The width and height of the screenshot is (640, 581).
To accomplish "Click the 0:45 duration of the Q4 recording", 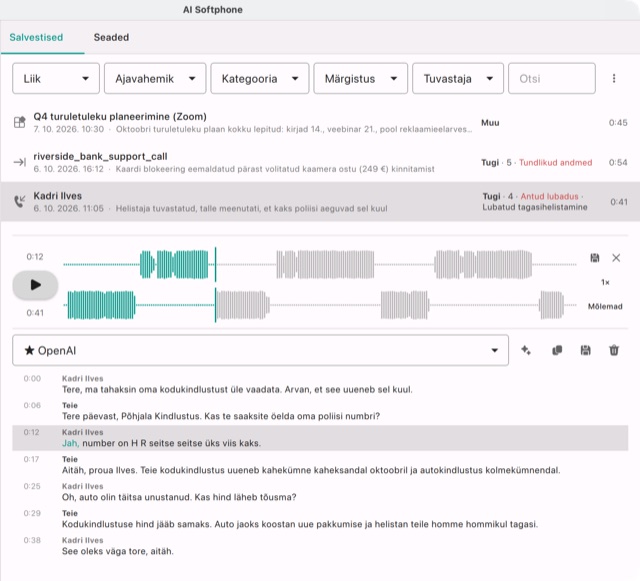I will point(618,123).
